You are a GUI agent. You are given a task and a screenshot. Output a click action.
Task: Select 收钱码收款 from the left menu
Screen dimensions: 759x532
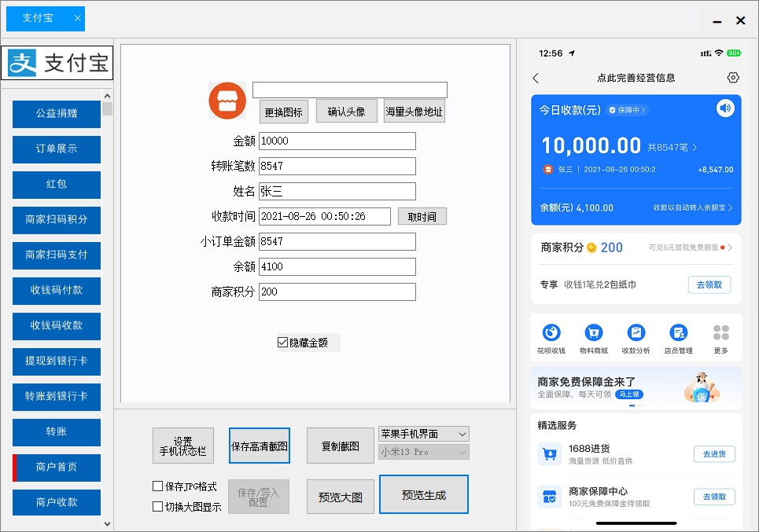[x=56, y=326]
